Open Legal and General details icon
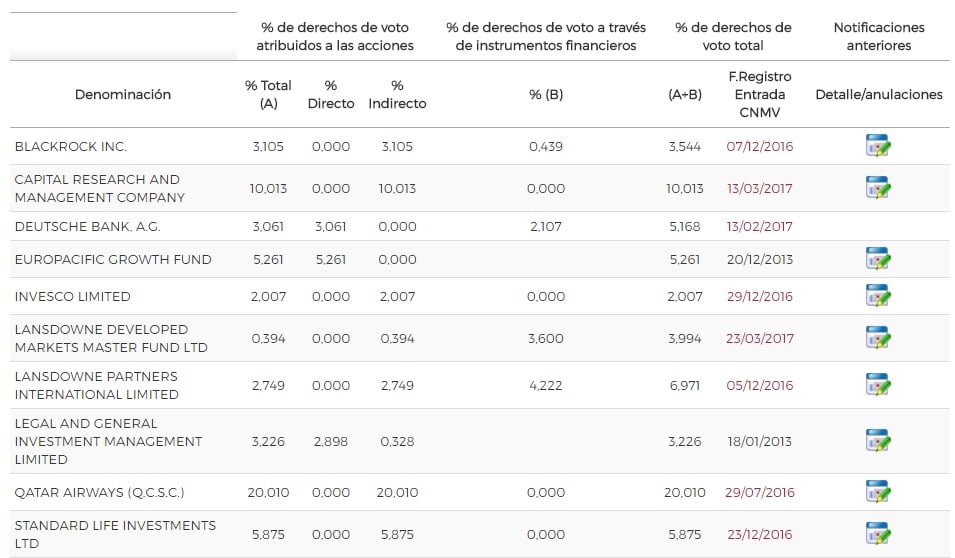Screen dimensions: 955x558 click(x=878, y=441)
